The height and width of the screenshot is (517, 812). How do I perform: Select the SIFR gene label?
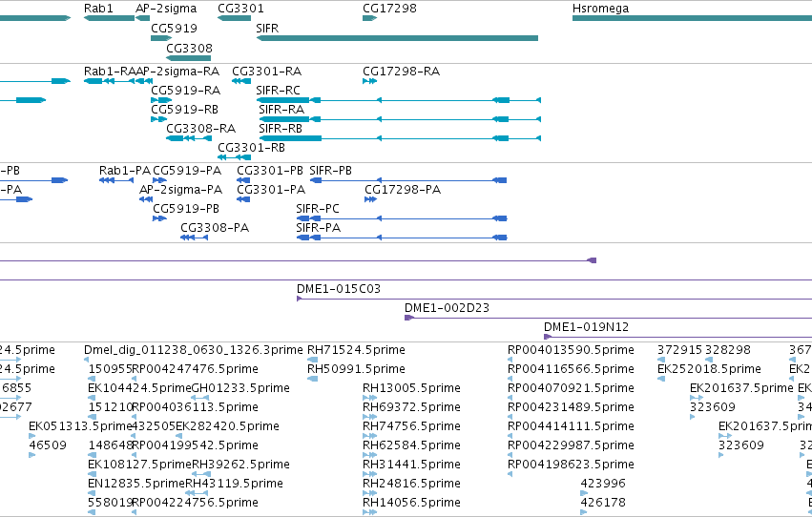pos(267,28)
